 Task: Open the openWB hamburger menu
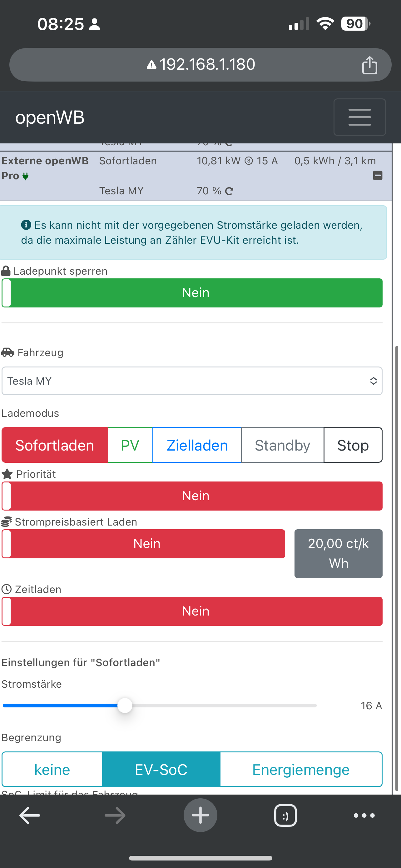(359, 117)
